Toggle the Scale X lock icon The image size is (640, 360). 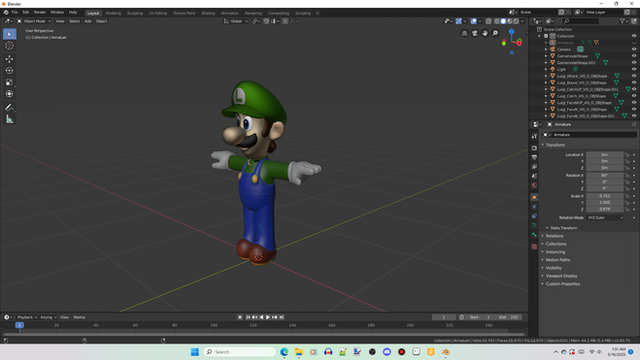click(x=627, y=196)
